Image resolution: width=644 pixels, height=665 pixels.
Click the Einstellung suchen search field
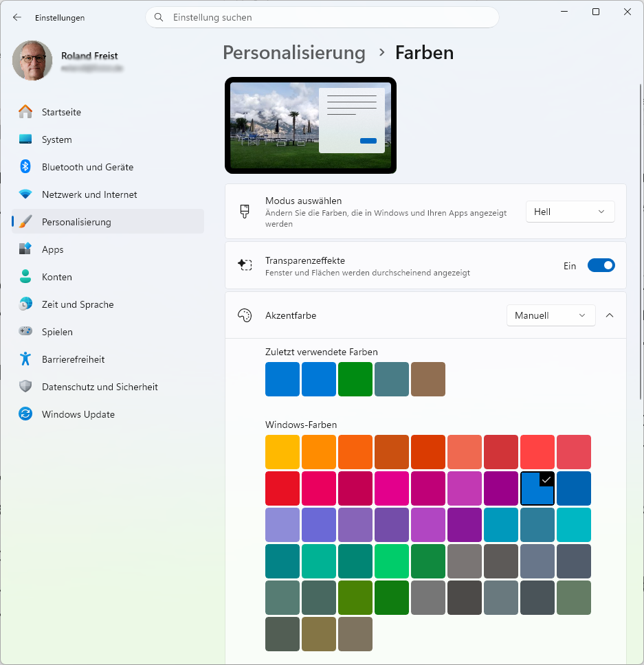pyautogui.click(x=322, y=17)
